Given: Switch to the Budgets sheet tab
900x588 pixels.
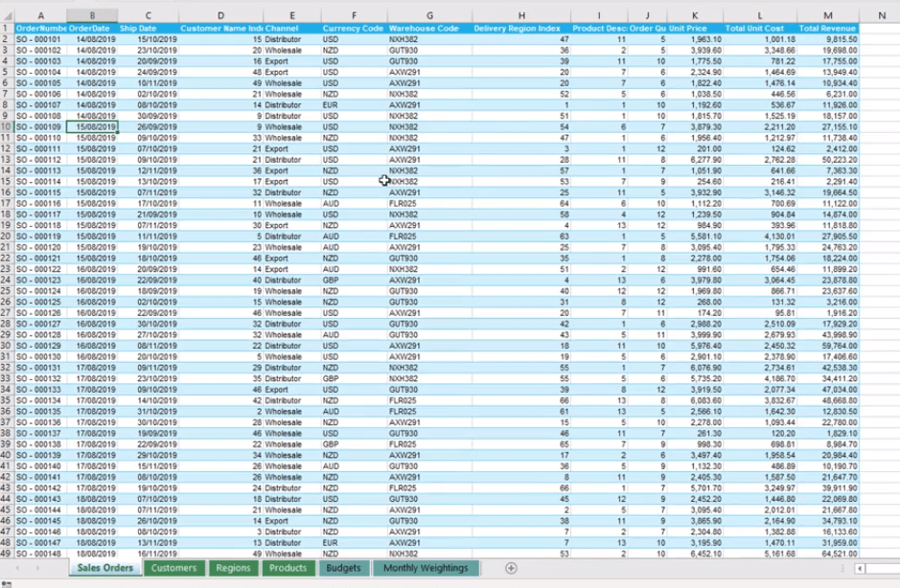Looking at the screenshot, I should pos(343,568).
